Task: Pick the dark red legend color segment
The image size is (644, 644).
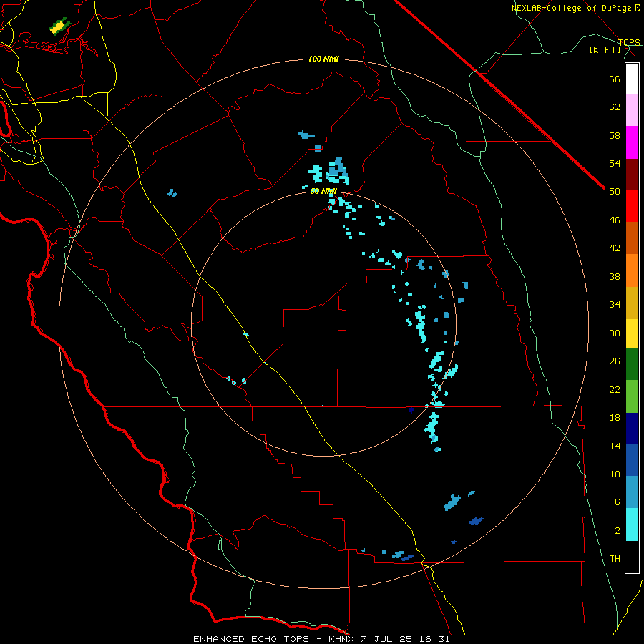Action: [632, 174]
